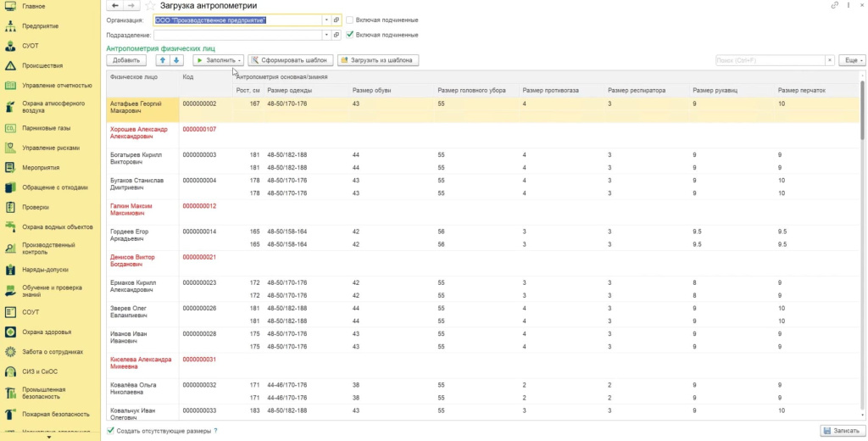The width and height of the screenshot is (868, 441).
Task: Copy link to this form
Action: tap(835, 5)
